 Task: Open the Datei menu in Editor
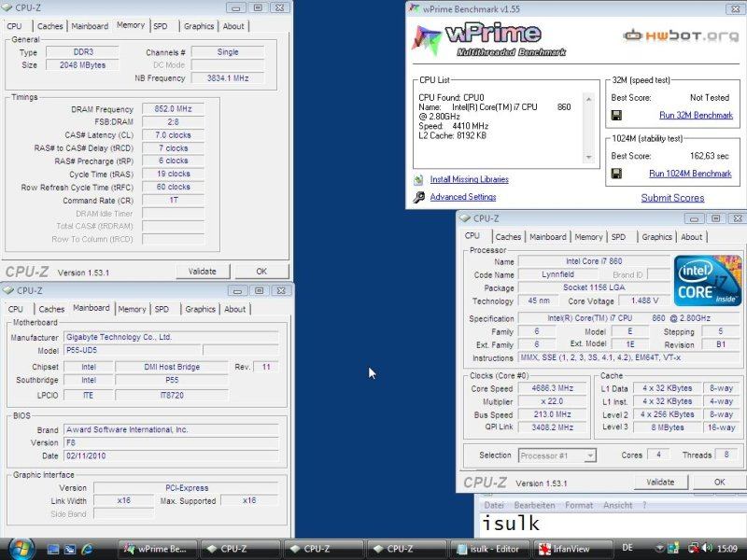coord(494,505)
